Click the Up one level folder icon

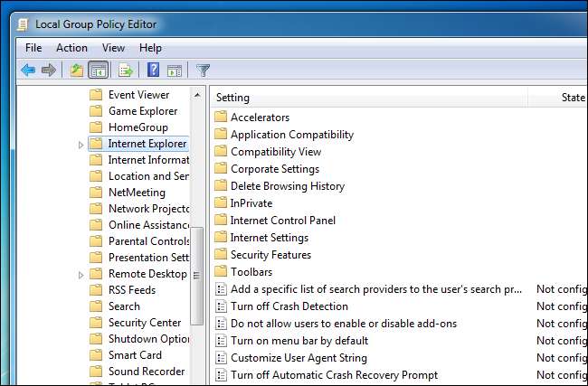(x=77, y=70)
